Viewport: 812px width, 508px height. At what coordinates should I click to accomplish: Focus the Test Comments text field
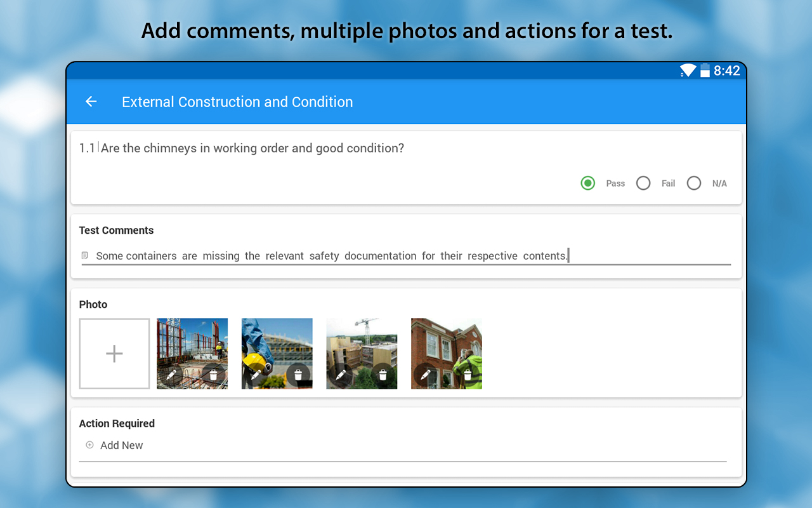point(406,256)
